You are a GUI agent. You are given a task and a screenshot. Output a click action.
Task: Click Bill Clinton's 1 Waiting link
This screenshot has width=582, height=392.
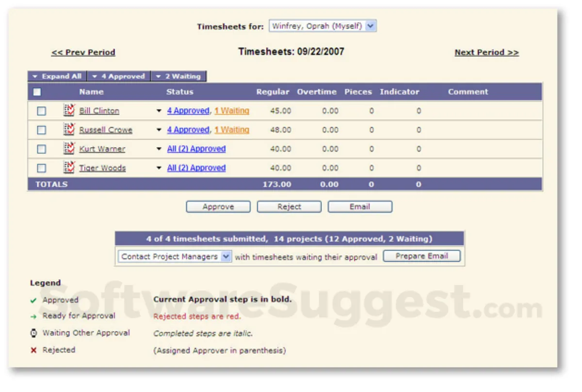[x=232, y=111]
